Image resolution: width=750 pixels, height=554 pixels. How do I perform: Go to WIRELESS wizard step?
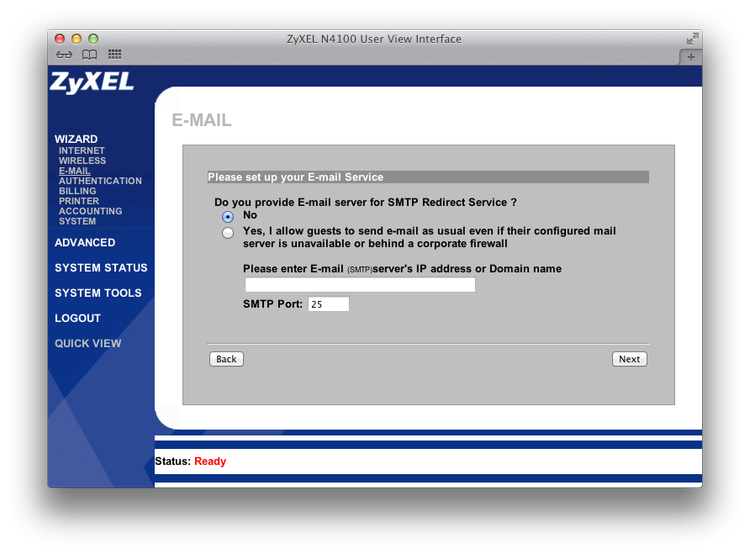coord(82,161)
